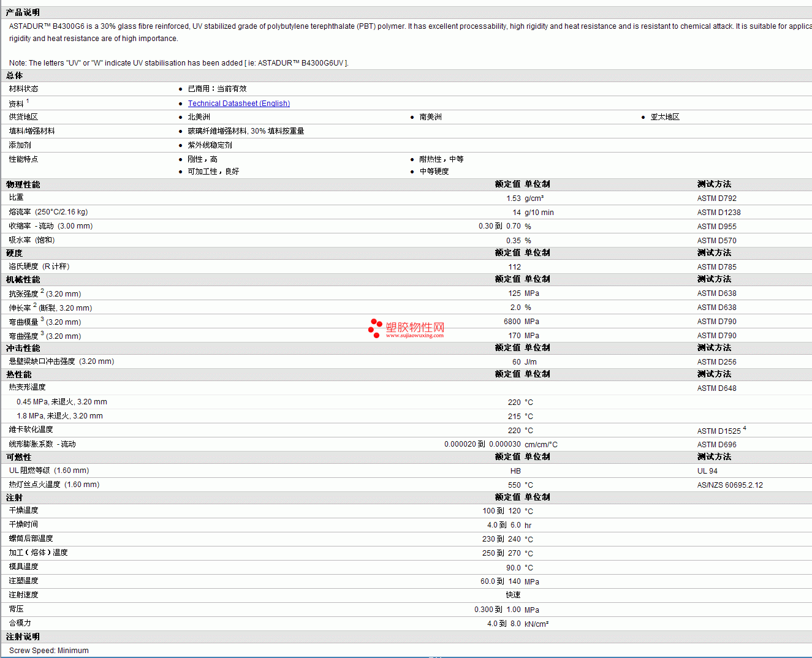Click the flammability rating HB

point(515,471)
